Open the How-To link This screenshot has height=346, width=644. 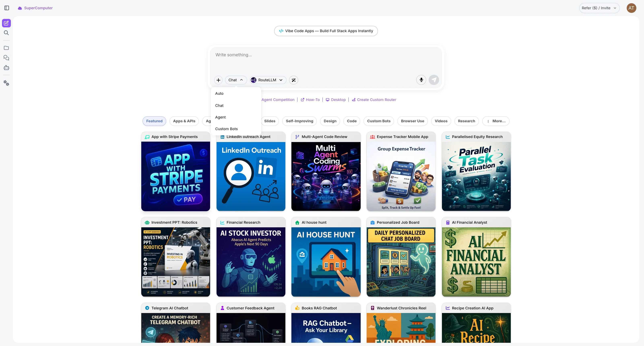click(x=310, y=100)
